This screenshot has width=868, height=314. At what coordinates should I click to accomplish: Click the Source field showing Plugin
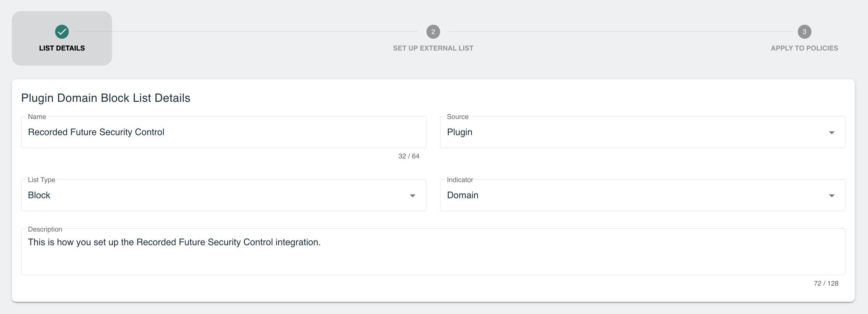pos(642,132)
